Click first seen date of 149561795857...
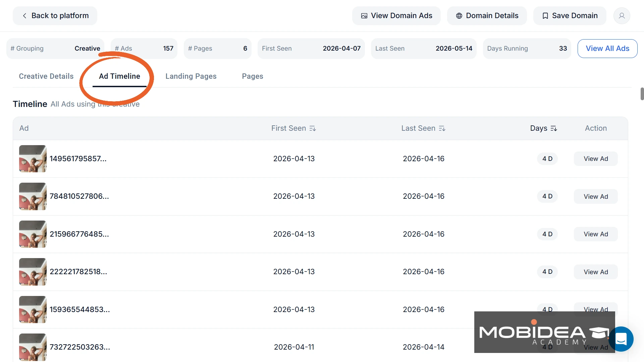Viewport: 644px width, 362px height. [x=294, y=159]
